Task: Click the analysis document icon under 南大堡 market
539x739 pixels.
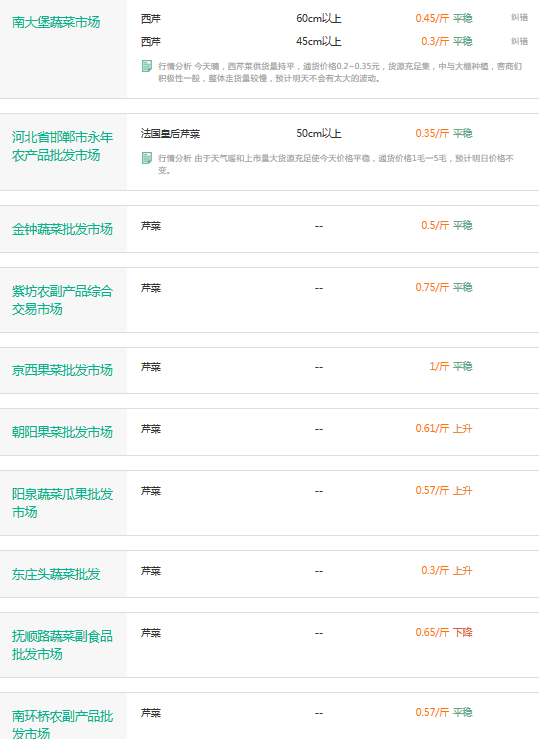Action: tap(147, 66)
